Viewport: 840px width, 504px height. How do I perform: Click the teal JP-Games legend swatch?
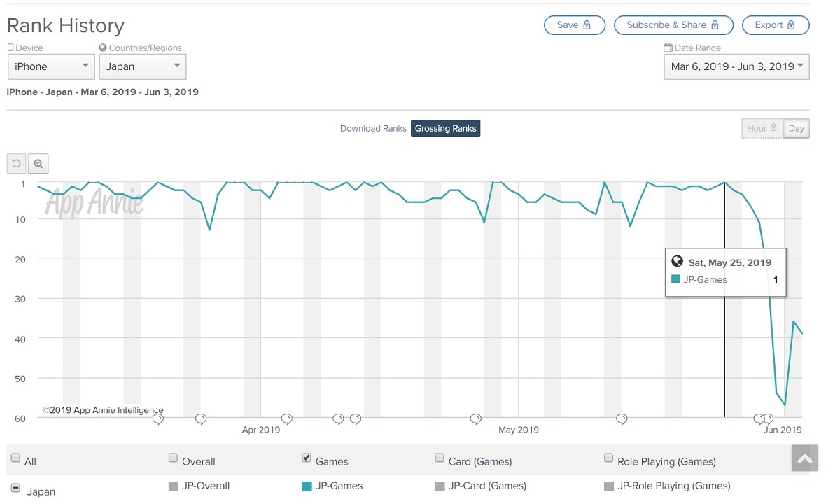tap(307, 486)
